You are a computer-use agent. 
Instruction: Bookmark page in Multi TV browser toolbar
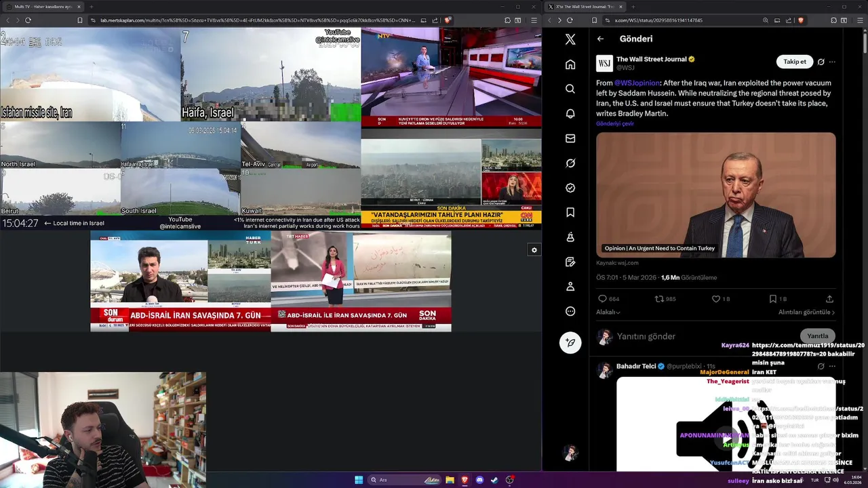80,20
